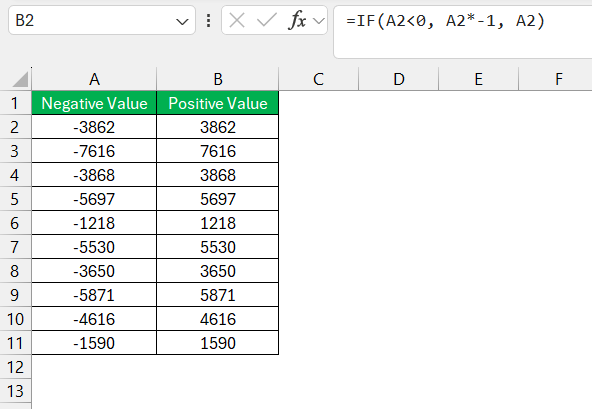Screen dimensions: 592x409
Task: Select cell containing -5530
Action: (94, 247)
